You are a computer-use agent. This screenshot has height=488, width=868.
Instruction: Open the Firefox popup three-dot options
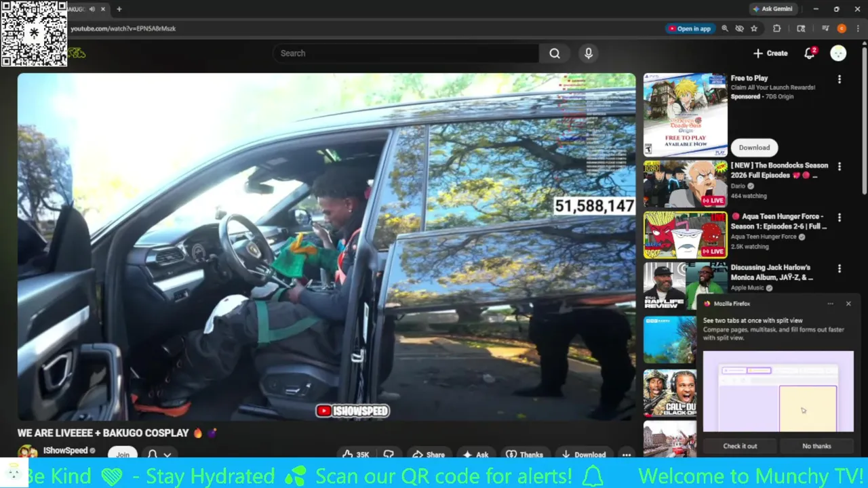[830, 304]
